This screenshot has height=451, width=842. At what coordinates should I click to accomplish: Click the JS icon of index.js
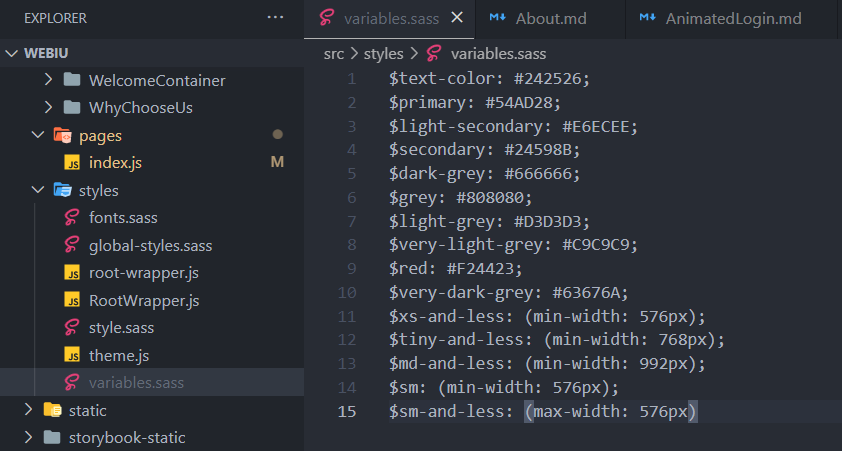point(72,162)
